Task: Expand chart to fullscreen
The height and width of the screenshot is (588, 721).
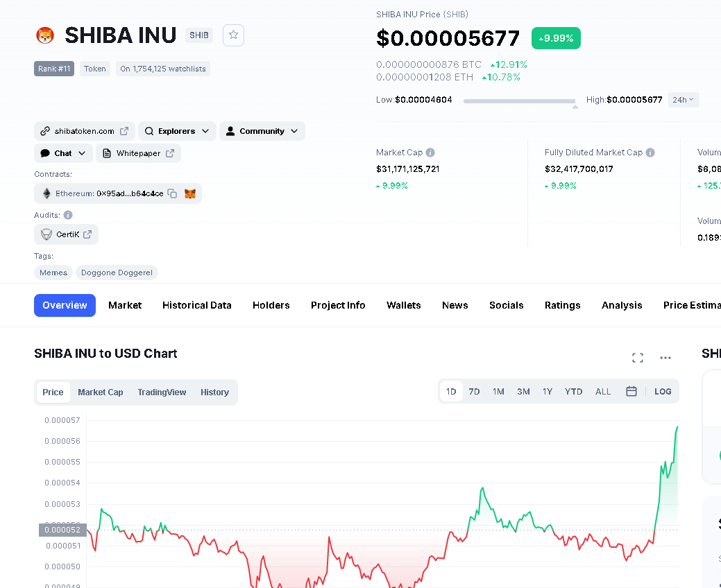Action: pos(638,358)
